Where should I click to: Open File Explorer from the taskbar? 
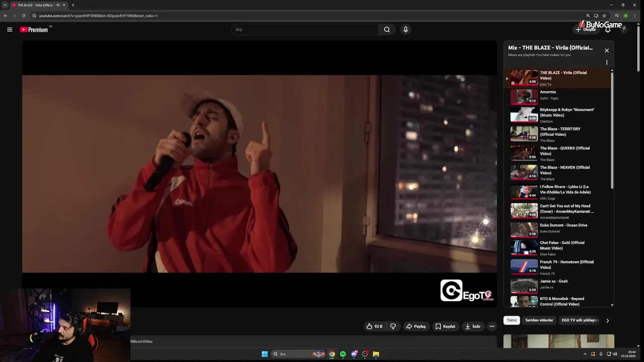point(376,354)
